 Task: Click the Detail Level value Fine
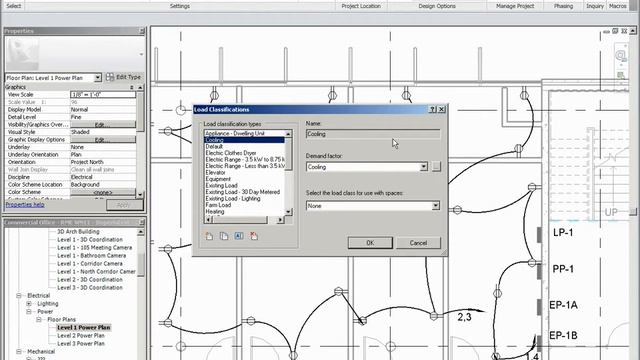pyautogui.click(x=103, y=117)
